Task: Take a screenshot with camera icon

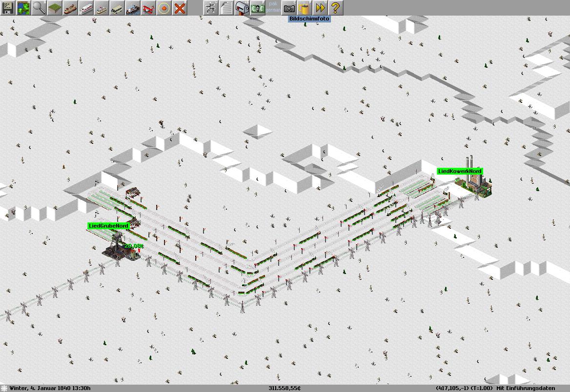Action: [289, 8]
